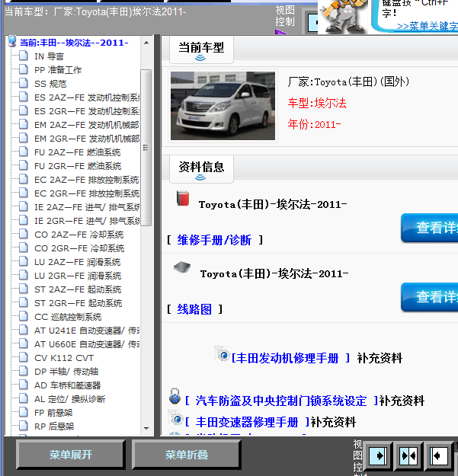Click the page icon beside EC 2GR—FE 排放控制系统
Screen dimensions: 458x476
coord(24,193)
